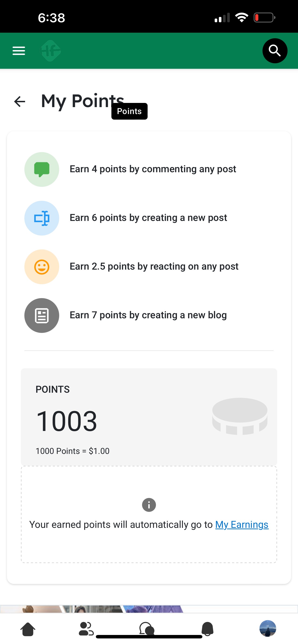The image size is (298, 644).
Task: Tap the gray coin icon
Action: click(240, 416)
